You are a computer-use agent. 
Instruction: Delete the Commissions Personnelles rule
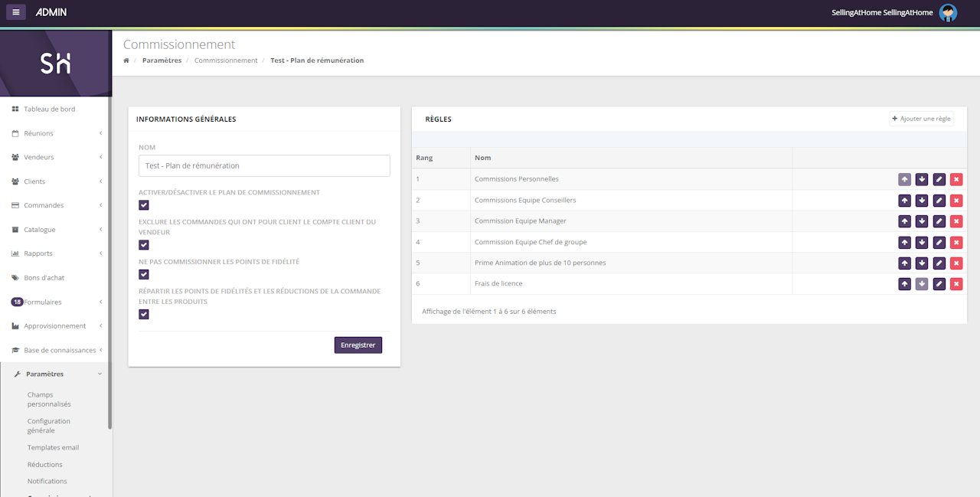click(956, 179)
